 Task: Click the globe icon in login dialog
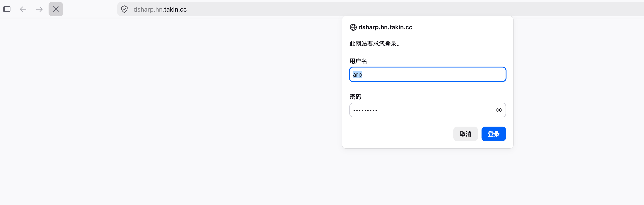(353, 27)
